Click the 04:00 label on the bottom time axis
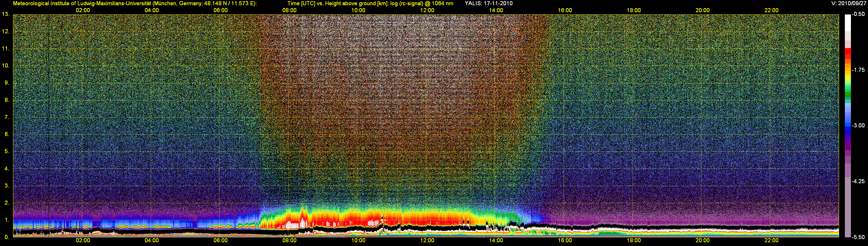Image resolution: width=868 pixels, height=246 pixels. [152, 241]
